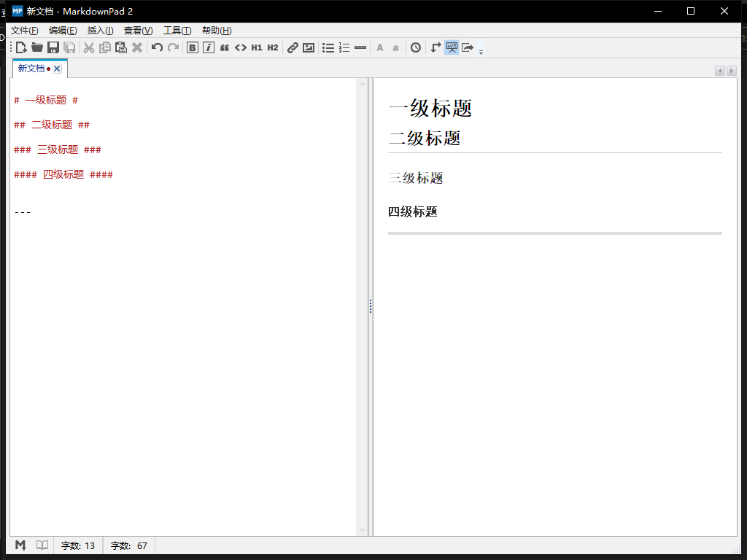Toggle the live preview pane button
Viewport: 747px width, 560px height.
pyautogui.click(x=452, y=48)
